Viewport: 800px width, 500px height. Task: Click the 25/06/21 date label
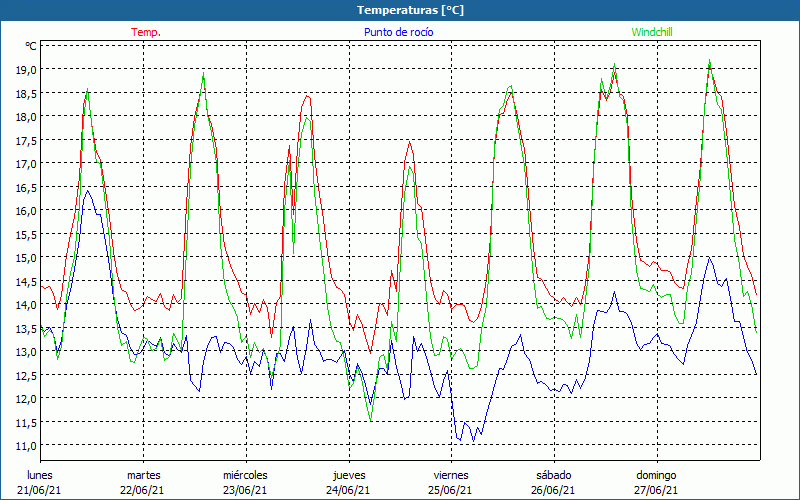pos(451,490)
